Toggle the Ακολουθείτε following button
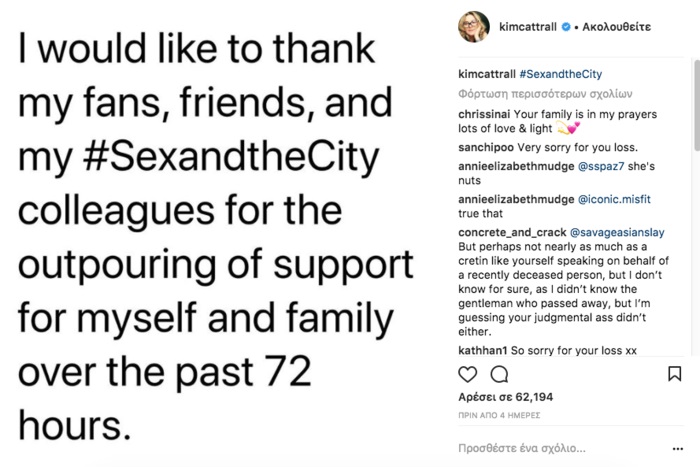This screenshot has height=467, width=700. click(615, 27)
